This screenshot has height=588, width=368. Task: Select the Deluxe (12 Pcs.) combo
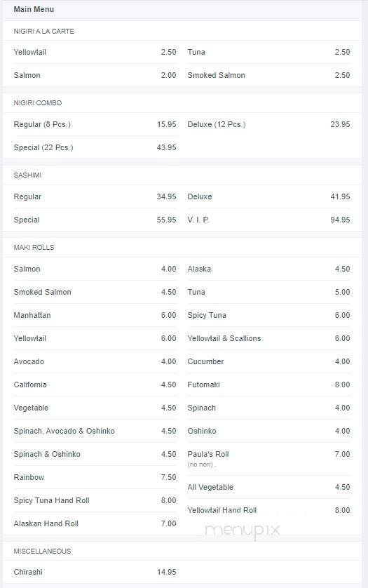point(268,124)
